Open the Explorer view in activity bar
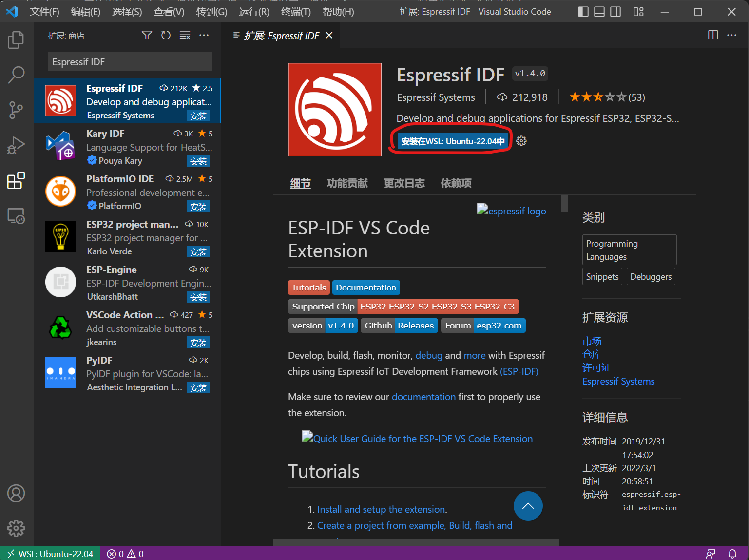 (x=16, y=39)
